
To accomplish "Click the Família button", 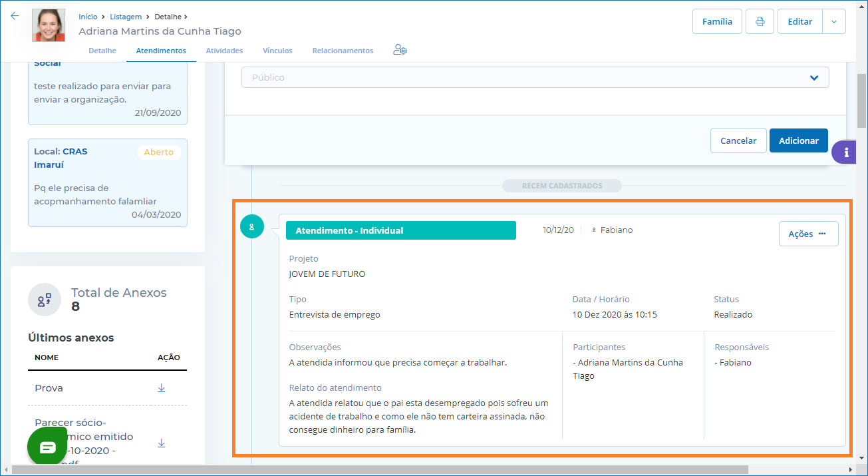I will [x=717, y=21].
